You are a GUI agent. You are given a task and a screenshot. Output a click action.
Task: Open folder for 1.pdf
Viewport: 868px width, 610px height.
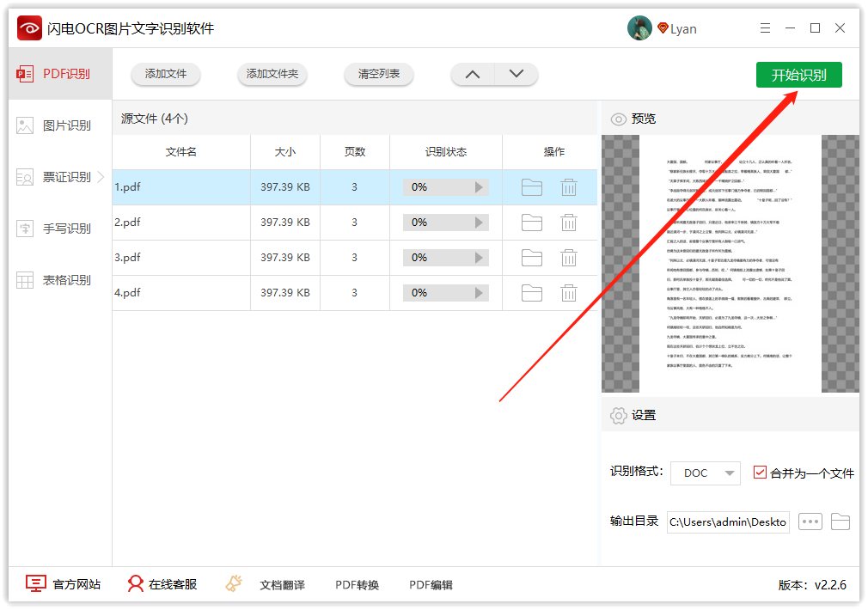tap(531, 187)
